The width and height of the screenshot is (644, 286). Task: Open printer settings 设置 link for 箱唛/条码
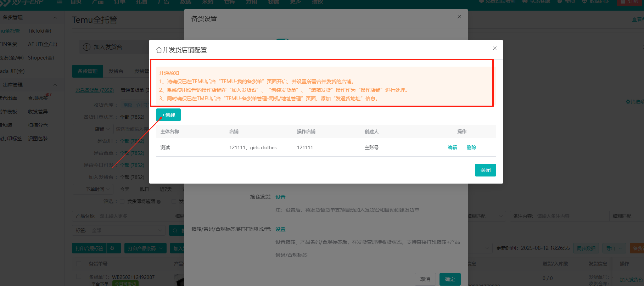(280, 229)
